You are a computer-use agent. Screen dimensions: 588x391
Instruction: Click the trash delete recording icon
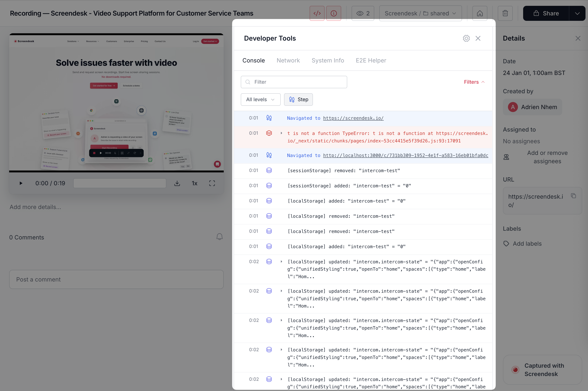(505, 14)
